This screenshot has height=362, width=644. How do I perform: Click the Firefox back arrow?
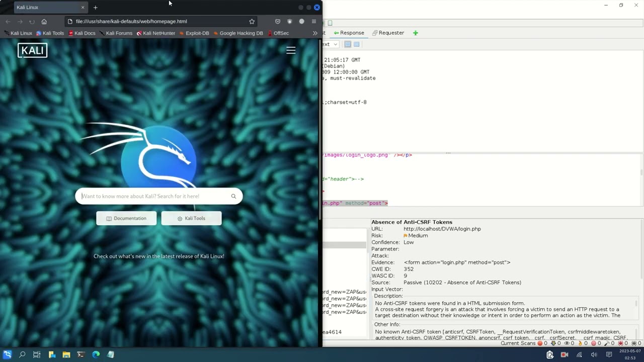pyautogui.click(x=8, y=21)
